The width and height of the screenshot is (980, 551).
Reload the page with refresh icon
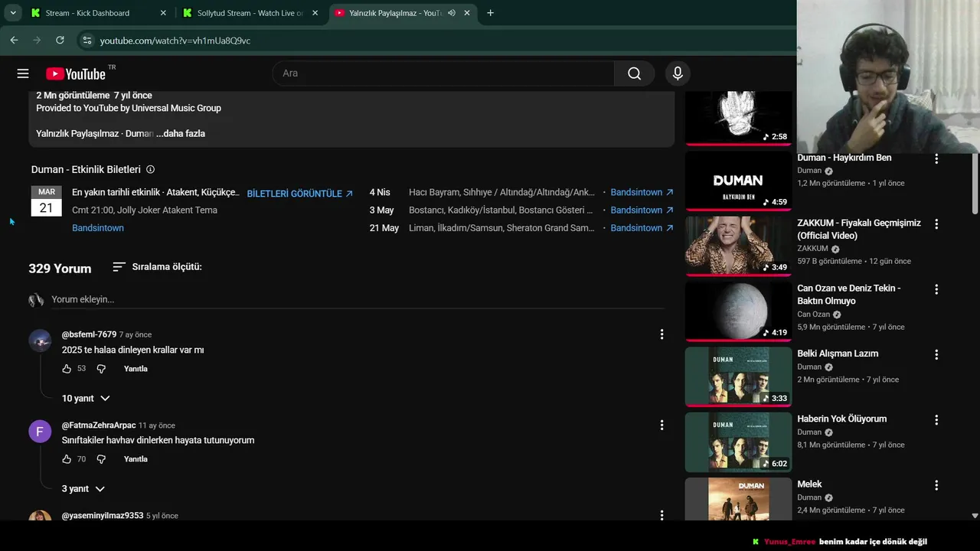[60, 41]
